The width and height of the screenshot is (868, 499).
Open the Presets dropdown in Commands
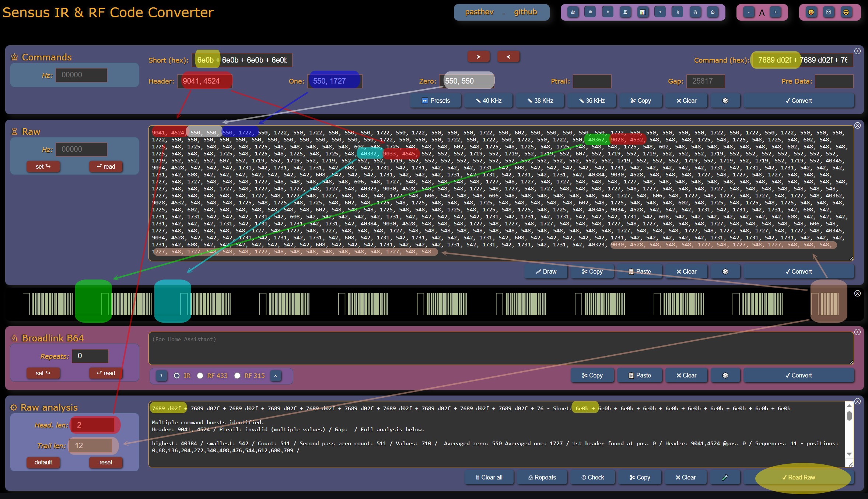coord(435,101)
